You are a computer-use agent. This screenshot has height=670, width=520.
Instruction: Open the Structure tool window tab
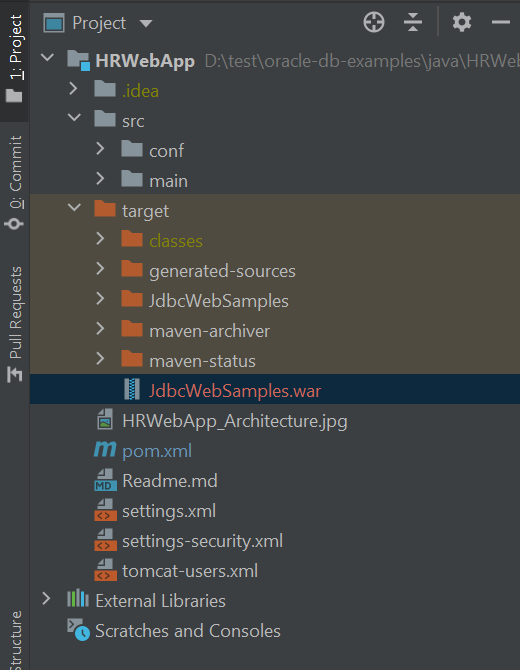pos(16,640)
